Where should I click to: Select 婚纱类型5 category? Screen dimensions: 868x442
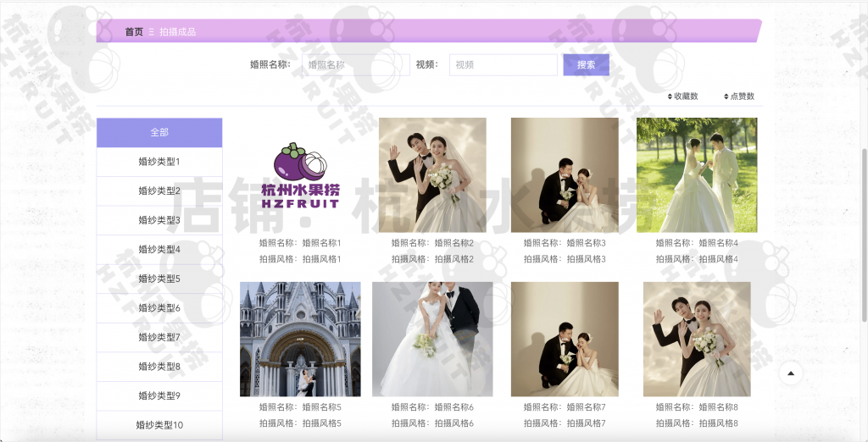[x=159, y=279]
